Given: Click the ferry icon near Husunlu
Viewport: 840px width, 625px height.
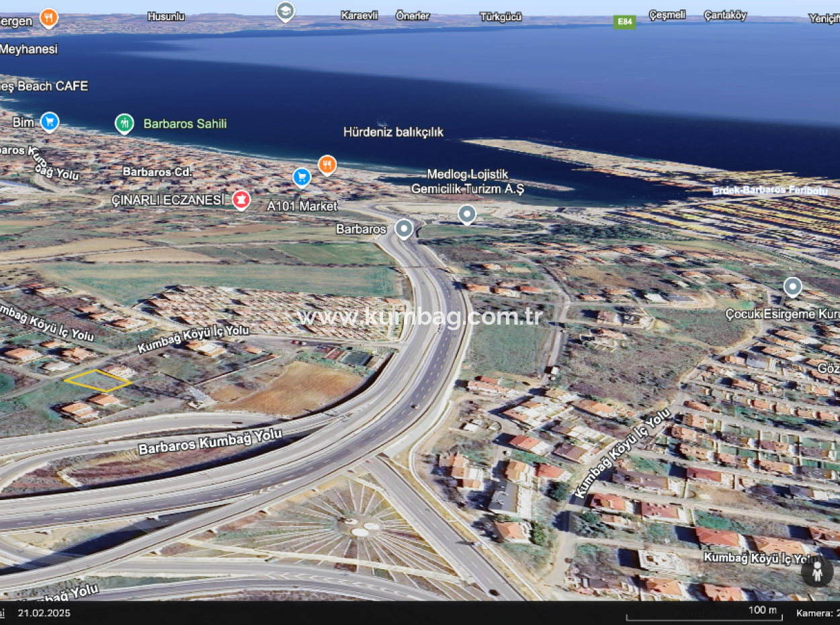Looking at the screenshot, I should (284, 11).
